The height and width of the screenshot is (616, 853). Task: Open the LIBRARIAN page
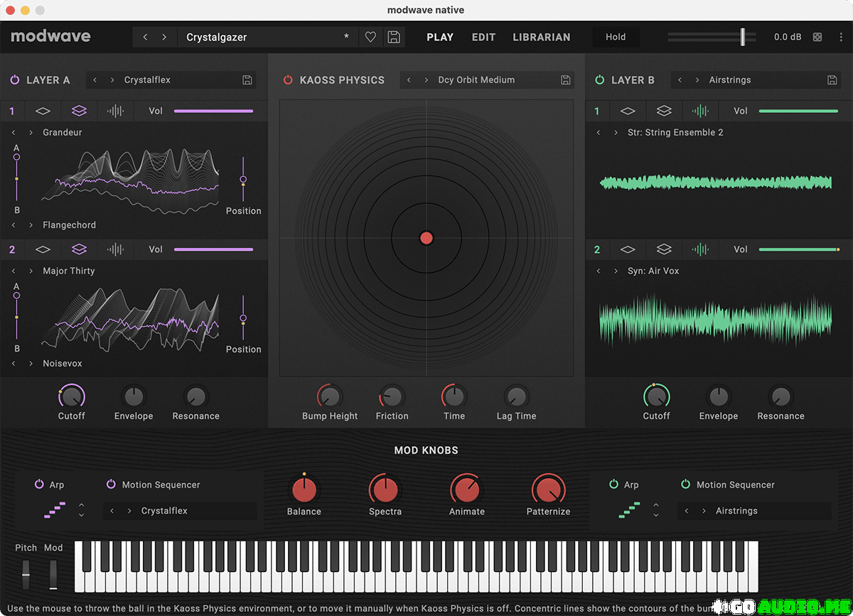542,37
